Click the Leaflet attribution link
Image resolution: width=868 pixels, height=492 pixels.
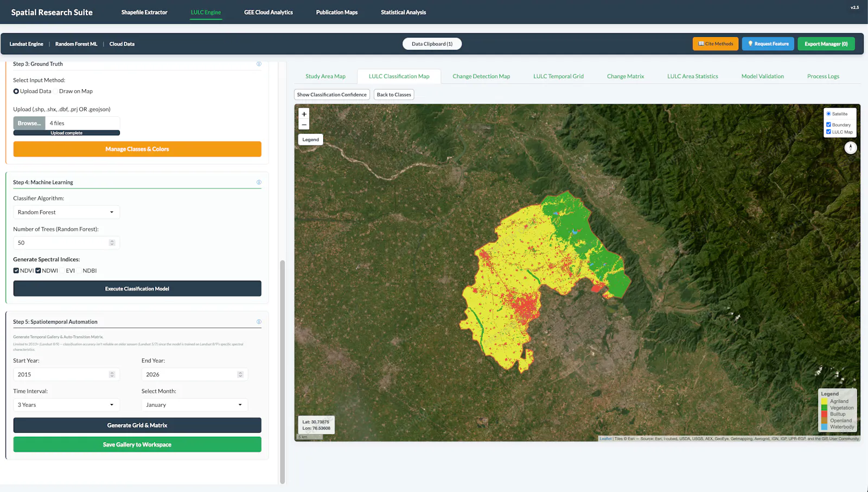point(605,439)
